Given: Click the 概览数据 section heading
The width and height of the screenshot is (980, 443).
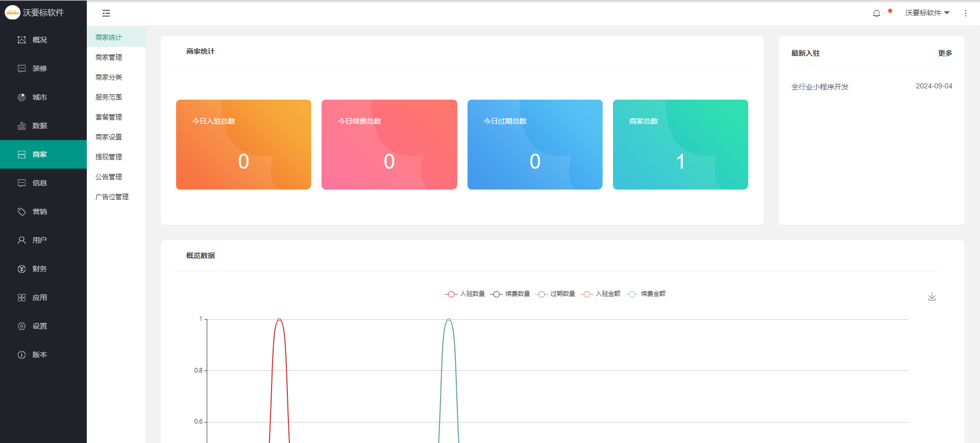Looking at the screenshot, I should point(201,255).
